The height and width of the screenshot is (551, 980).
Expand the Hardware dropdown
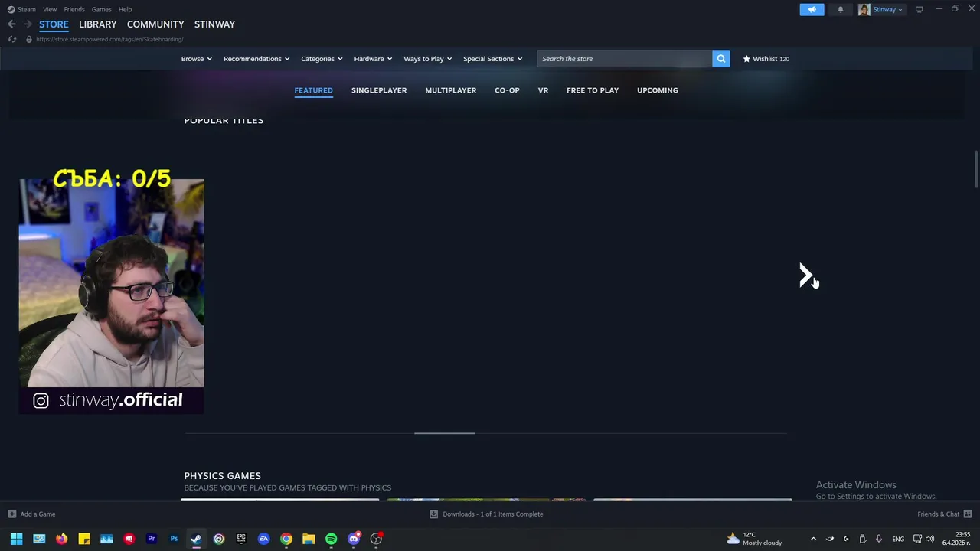373,59
